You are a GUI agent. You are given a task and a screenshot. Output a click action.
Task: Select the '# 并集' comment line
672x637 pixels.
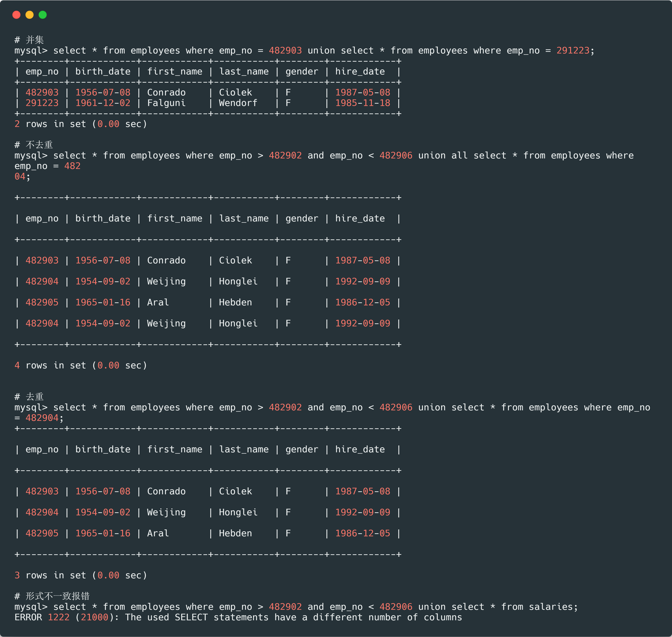[x=29, y=40]
